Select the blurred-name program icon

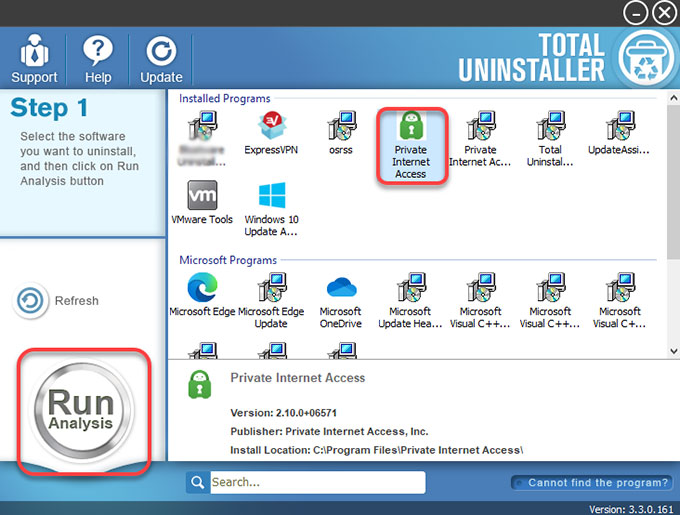tap(202, 125)
